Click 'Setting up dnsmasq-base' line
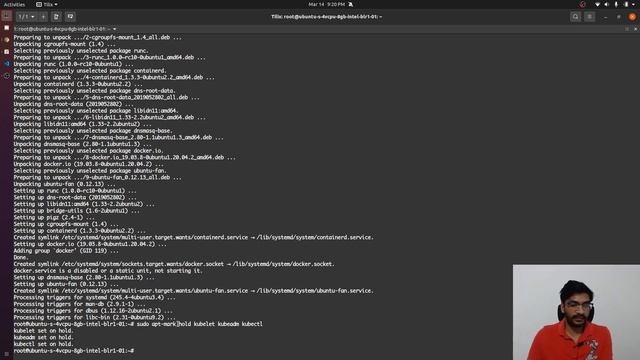 (x=84, y=277)
